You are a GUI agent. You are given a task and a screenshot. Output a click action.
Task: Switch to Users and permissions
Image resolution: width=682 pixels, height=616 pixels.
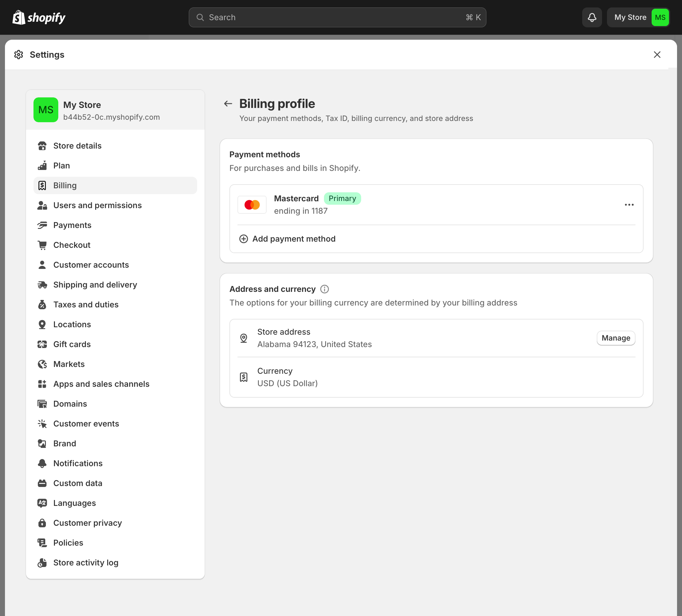pos(97,205)
